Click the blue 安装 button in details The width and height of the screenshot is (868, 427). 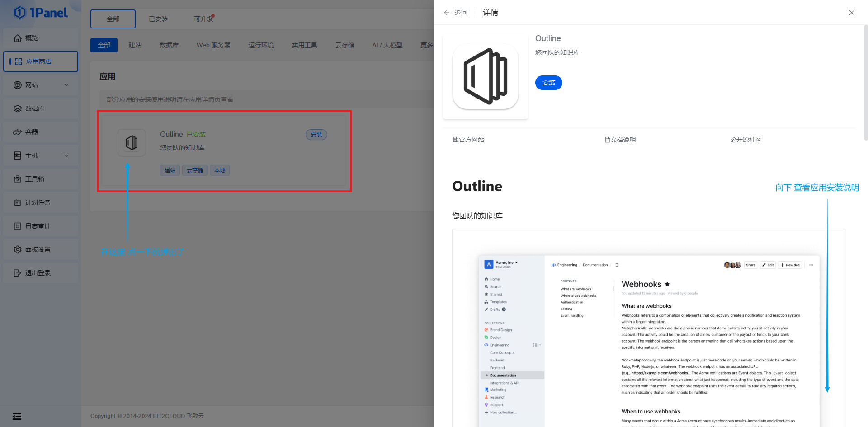tap(548, 83)
